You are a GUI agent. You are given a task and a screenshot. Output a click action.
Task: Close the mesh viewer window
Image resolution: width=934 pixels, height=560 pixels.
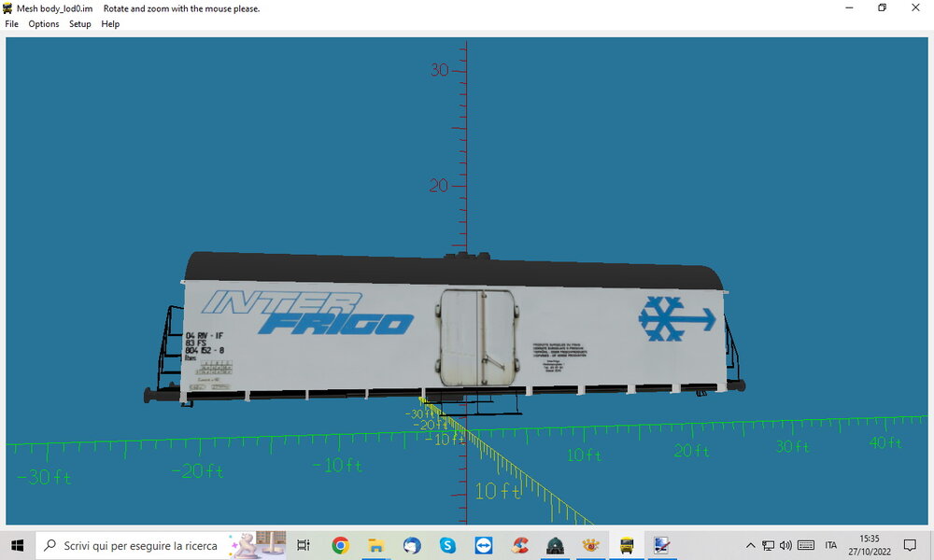(x=915, y=8)
